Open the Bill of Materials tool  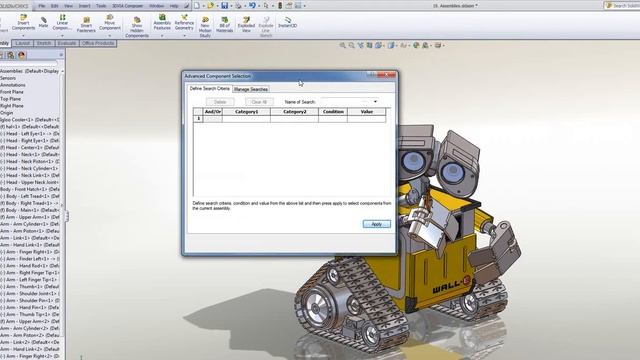point(224,24)
